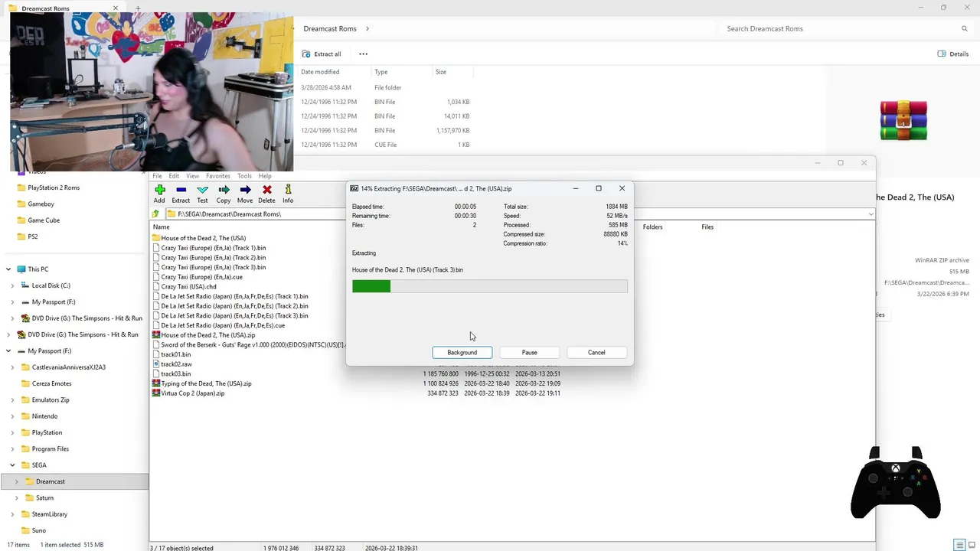Select the 1,157,970 KB BIN File row

(385, 130)
